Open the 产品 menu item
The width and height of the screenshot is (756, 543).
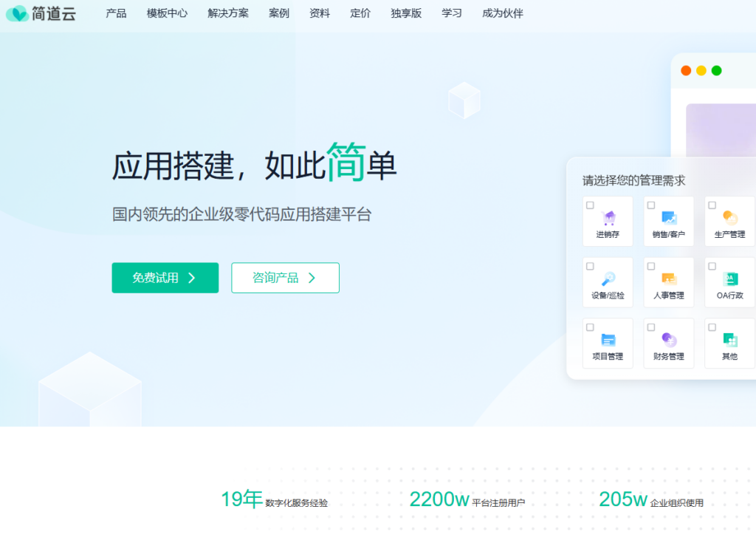[x=115, y=13]
